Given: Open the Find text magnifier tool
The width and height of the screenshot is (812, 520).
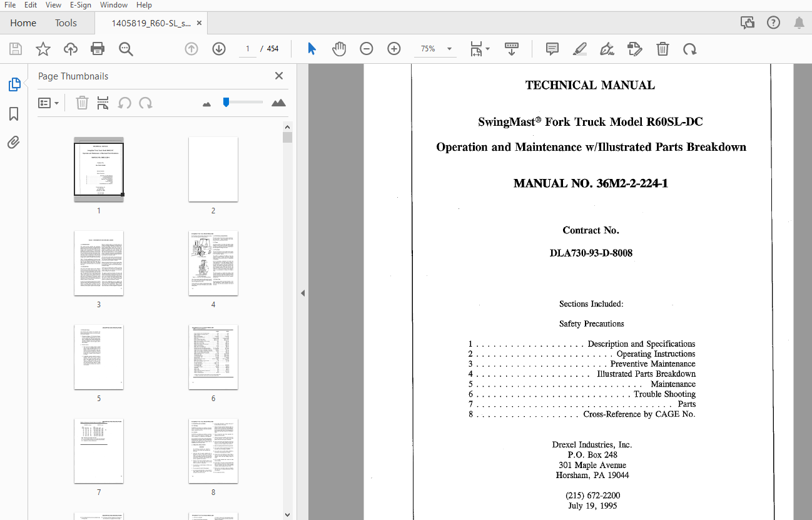Looking at the screenshot, I should pyautogui.click(x=126, y=49).
